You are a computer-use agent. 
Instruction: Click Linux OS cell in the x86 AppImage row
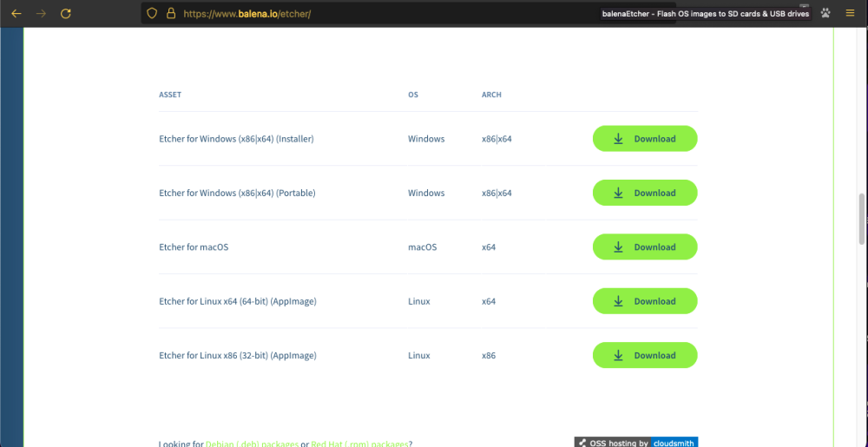(419, 356)
